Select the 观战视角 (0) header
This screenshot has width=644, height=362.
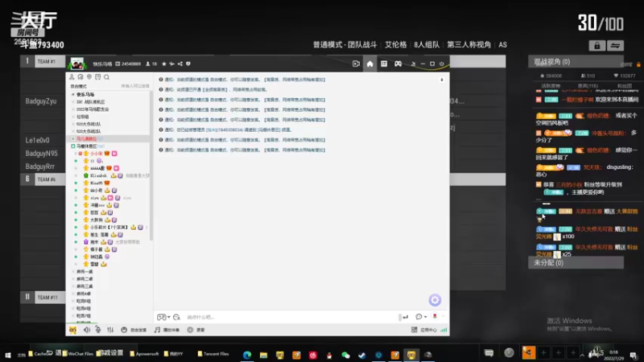point(576,62)
